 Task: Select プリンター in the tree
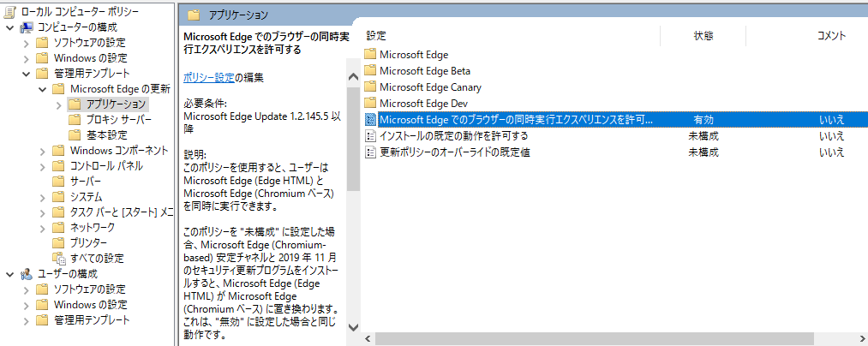88,242
